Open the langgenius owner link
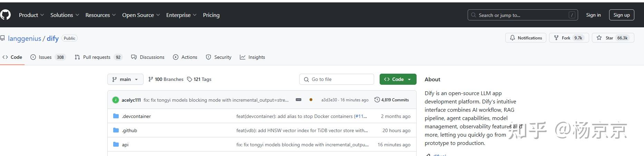This screenshot has height=156, width=644. [x=25, y=38]
